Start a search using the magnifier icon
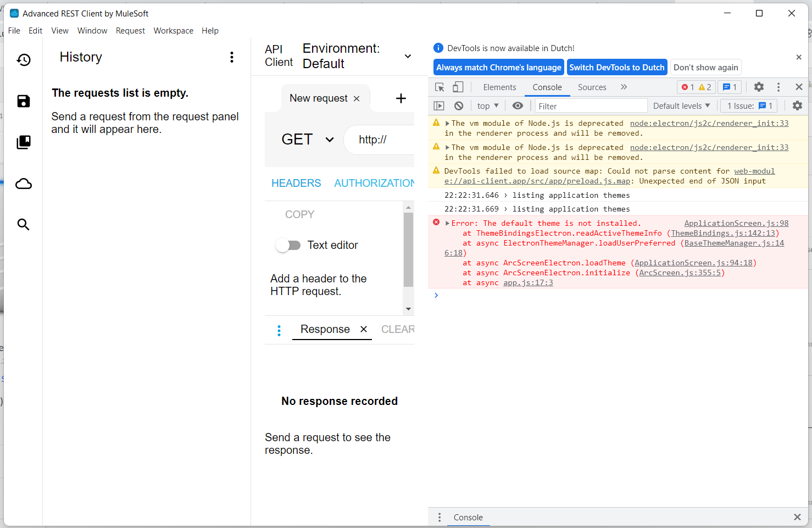812x528 pixels. point(24,224)
